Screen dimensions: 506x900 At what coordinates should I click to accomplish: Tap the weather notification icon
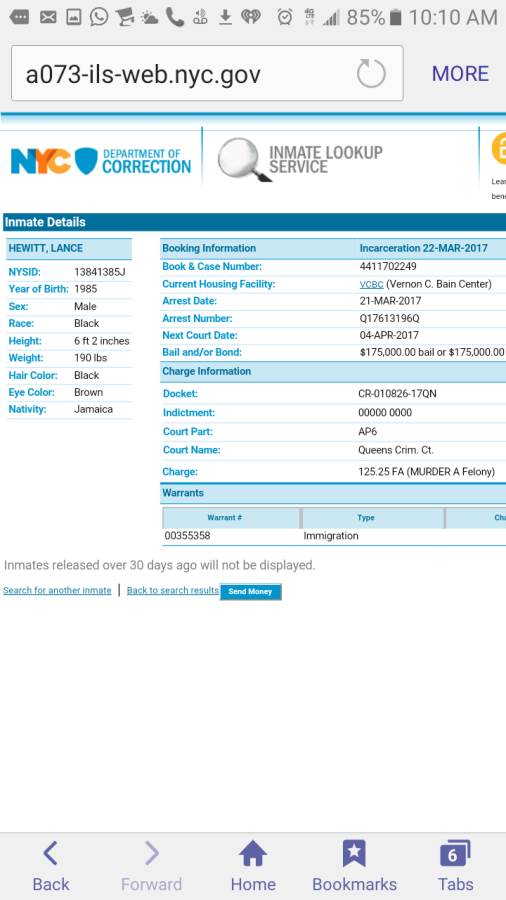(x=149, y=18)
